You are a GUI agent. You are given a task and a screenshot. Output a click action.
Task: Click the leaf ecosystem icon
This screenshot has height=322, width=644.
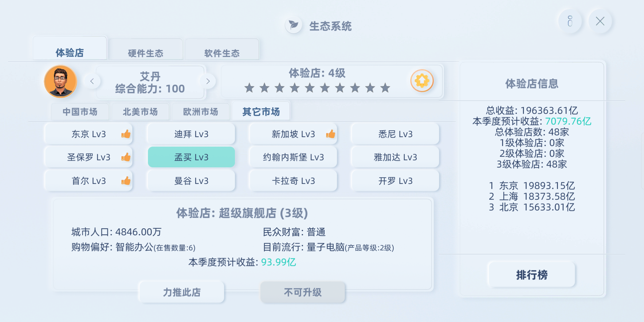294,25
